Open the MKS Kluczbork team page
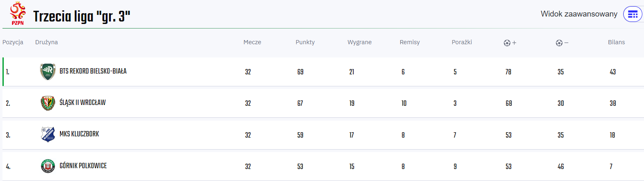Viewport: 644px width, 181px height. 79,134
